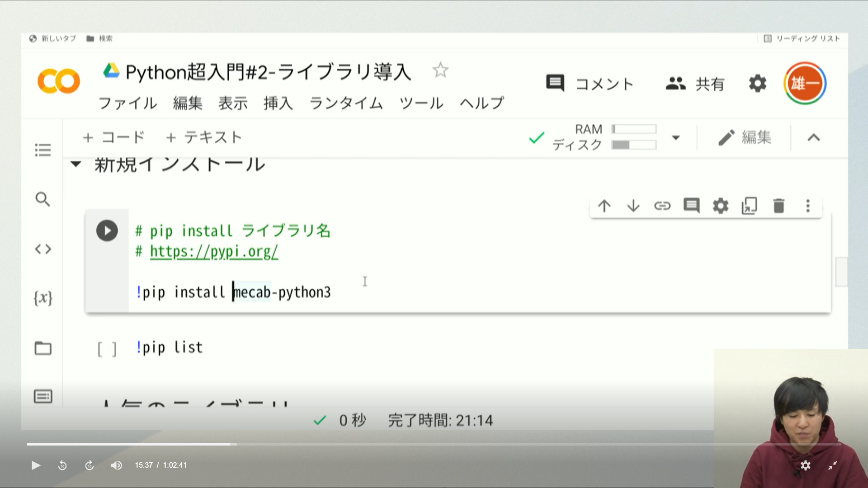Add a code cell with + コード

113,137
